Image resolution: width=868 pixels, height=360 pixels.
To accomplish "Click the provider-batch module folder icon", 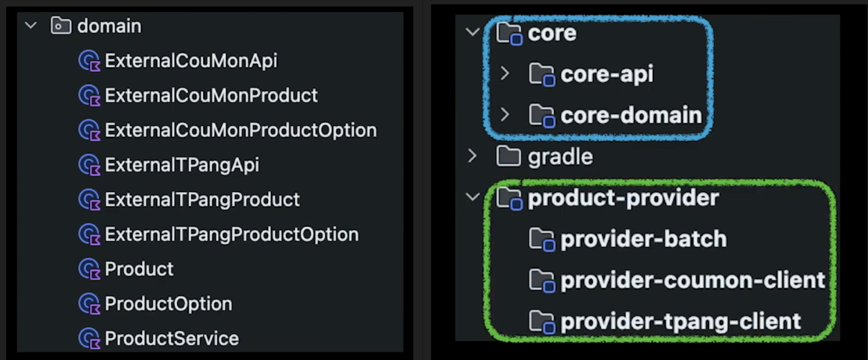I will click(541, 239).
